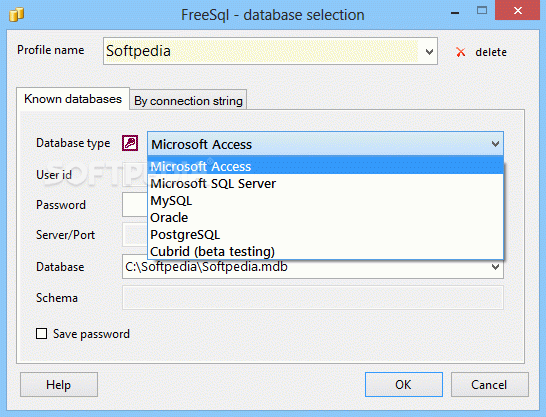Open the Profile name dropdown arrow
The width and height of the screenshot is (546, 417).
click(429, 52)
